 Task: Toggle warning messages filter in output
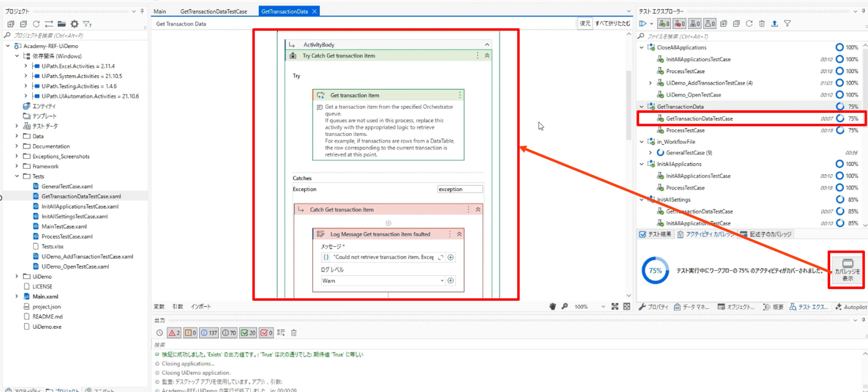(x=190, y=333)
